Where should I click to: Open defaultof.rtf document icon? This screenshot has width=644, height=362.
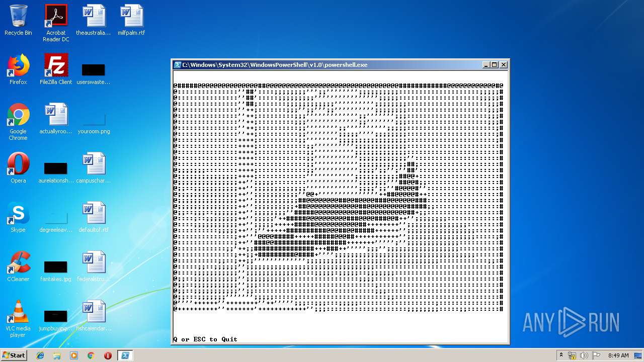(x=94, y=217)
